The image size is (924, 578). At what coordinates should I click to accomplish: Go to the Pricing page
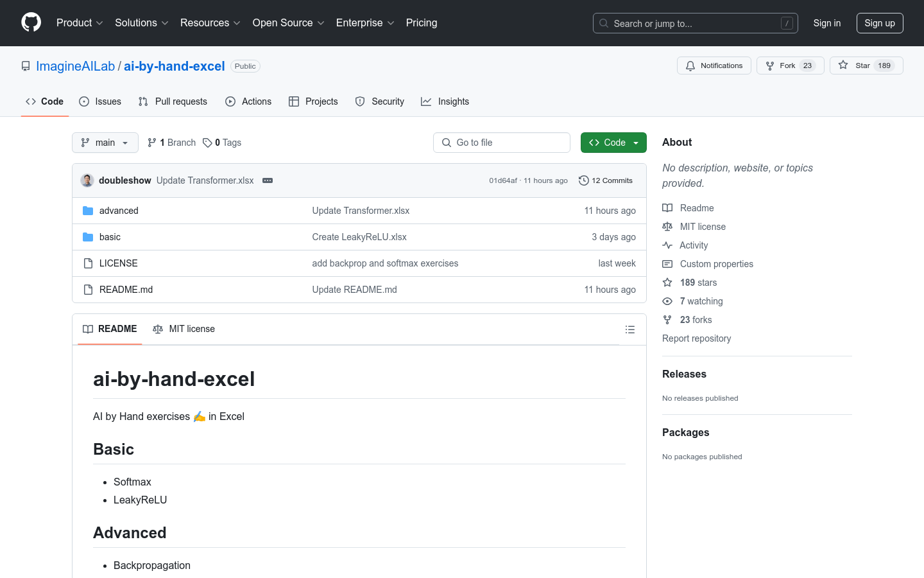coord(422,22)
